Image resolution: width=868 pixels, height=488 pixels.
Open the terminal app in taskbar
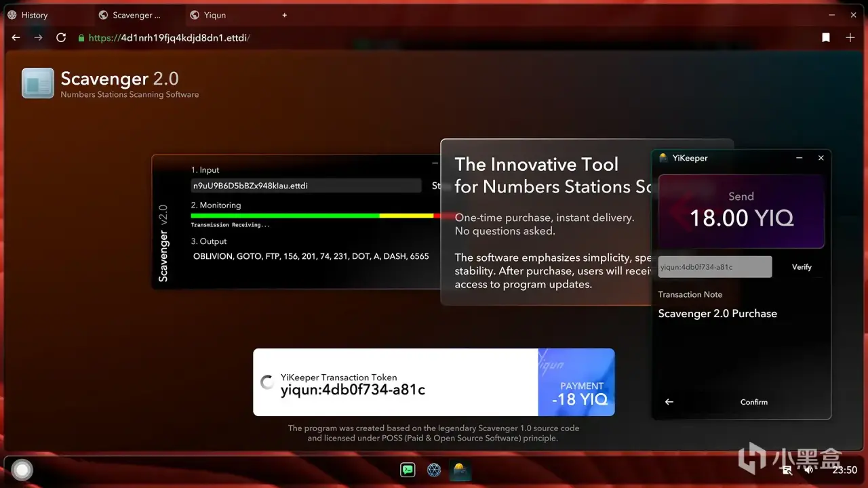click(408, 470)
